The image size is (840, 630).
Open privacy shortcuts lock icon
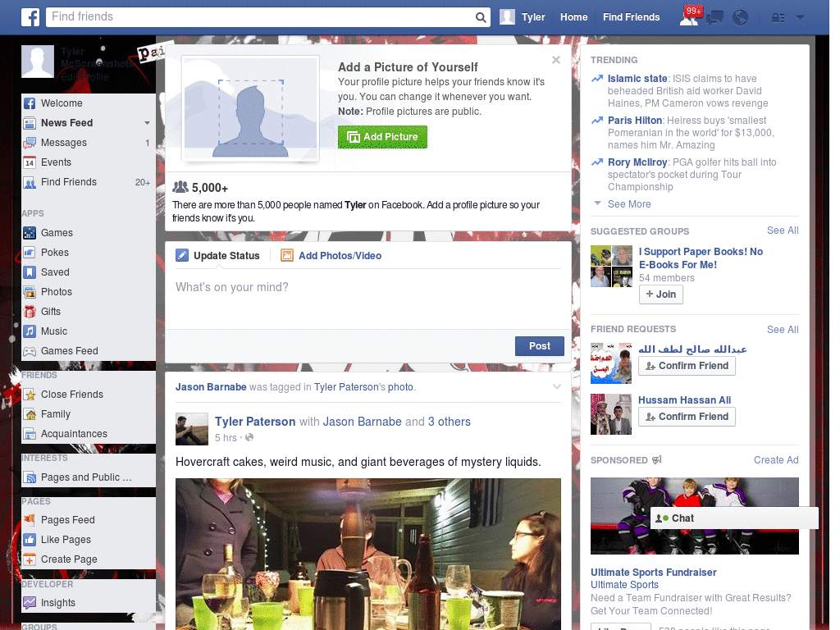point(778,18)
